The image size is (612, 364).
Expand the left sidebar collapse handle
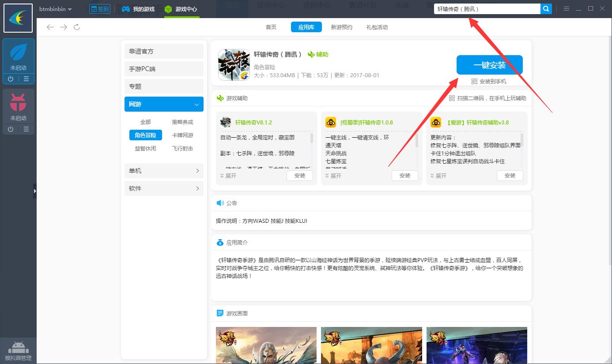click(x=35, y=191)
